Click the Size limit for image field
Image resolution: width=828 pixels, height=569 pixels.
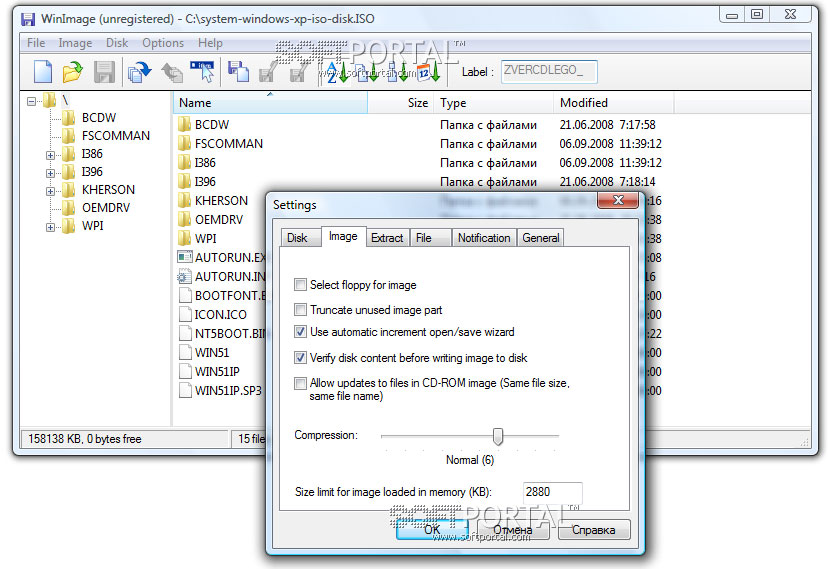[552, 492]
